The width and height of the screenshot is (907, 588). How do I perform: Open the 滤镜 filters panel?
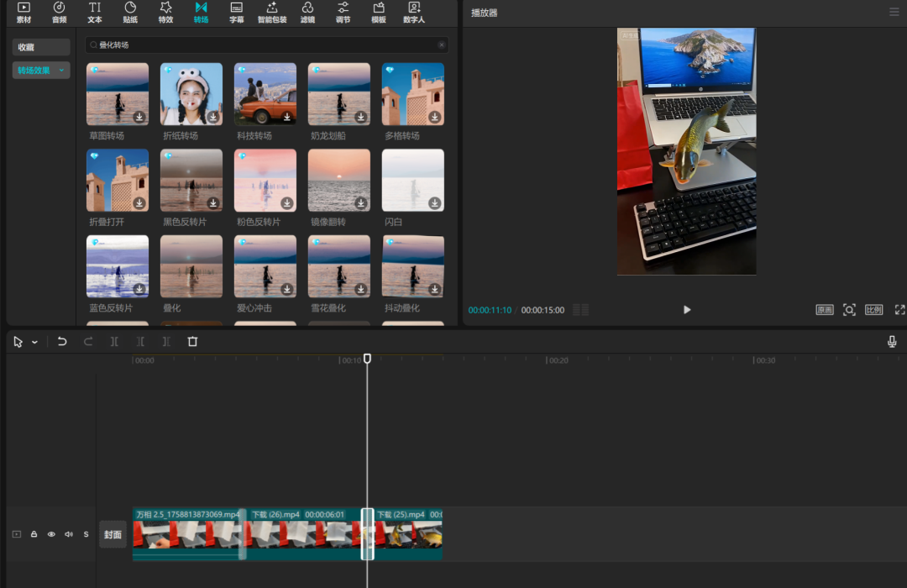[x=307, y=12]
